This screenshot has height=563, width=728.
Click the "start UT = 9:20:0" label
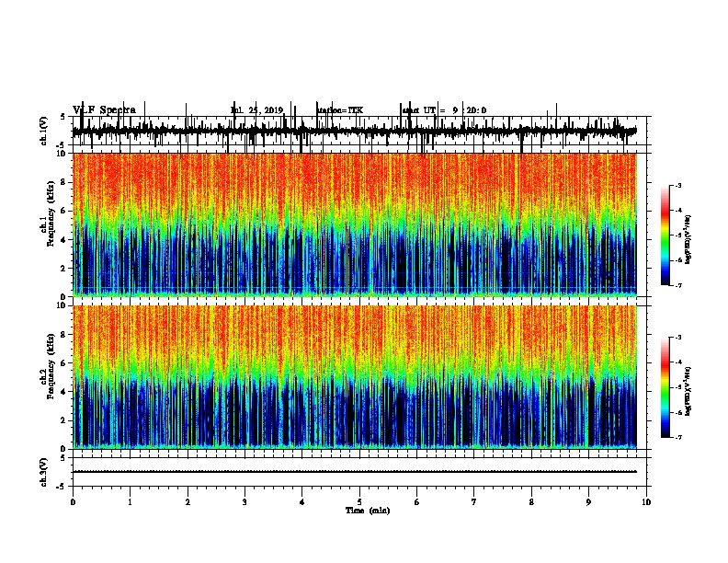coord(444,110)
